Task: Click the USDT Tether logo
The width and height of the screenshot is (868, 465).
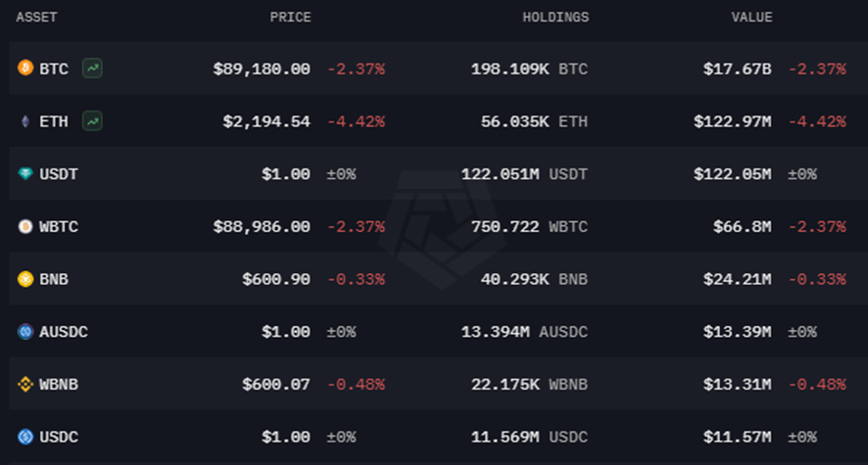Action: 25,173
